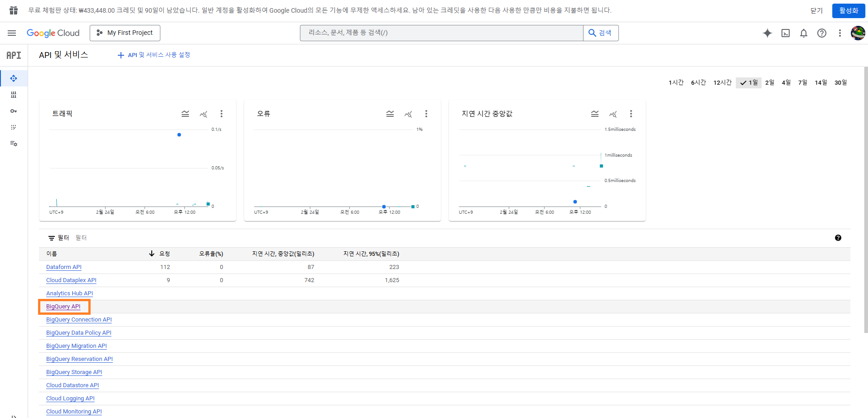Select the 7일 time range
The image size is (868, 418).
click(803, 82)
